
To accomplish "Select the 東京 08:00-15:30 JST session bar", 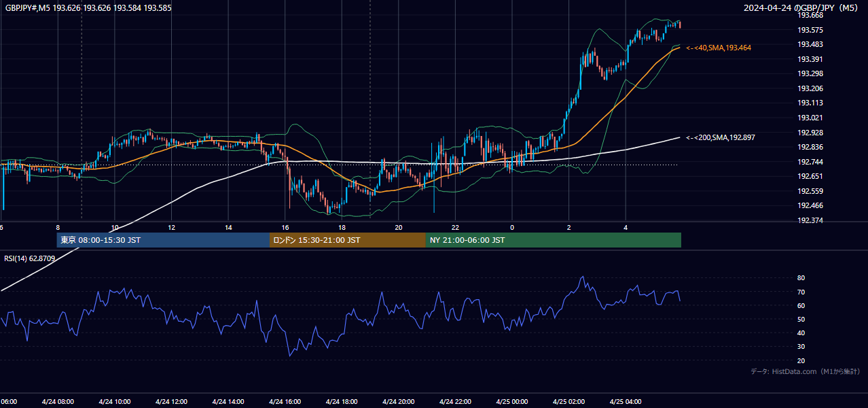I will tap(163, 240).
